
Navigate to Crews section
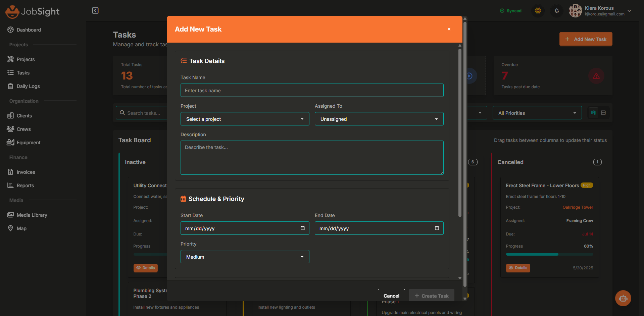[x=24, y=129]
